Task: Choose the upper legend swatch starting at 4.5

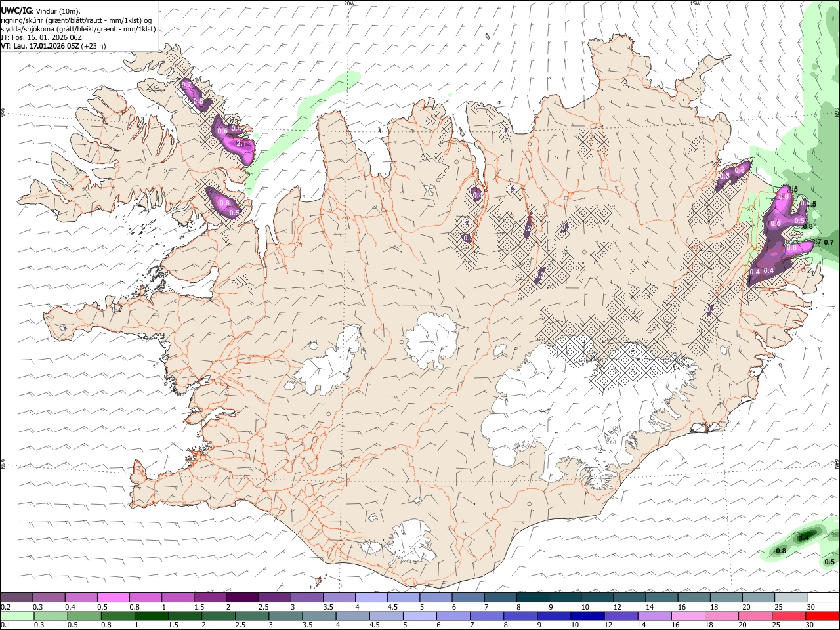Action: (x=404, y=597)
